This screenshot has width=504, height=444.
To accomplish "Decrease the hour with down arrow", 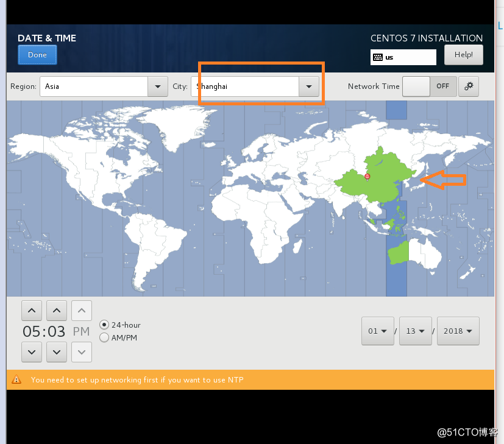I will pyautogui.click(x=32, y=352).
